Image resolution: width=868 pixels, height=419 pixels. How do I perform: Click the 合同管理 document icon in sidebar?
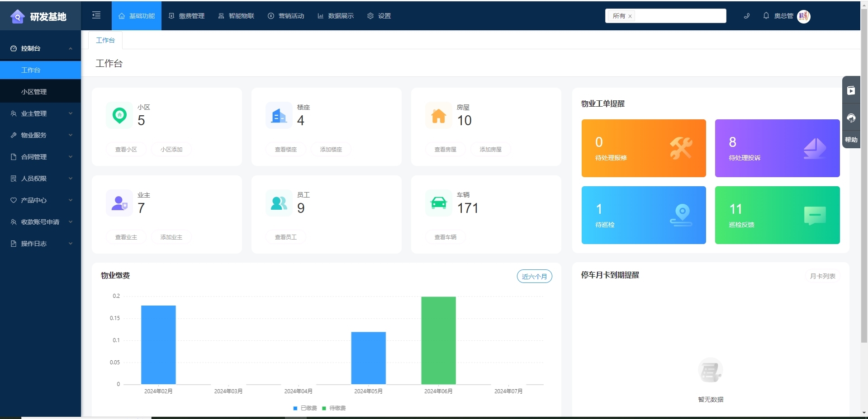[x=14, y=157]
